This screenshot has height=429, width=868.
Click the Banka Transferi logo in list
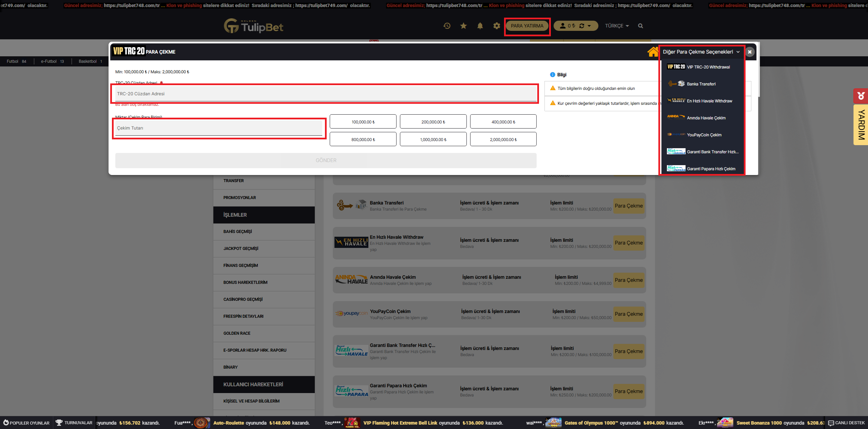coord(352,205)
